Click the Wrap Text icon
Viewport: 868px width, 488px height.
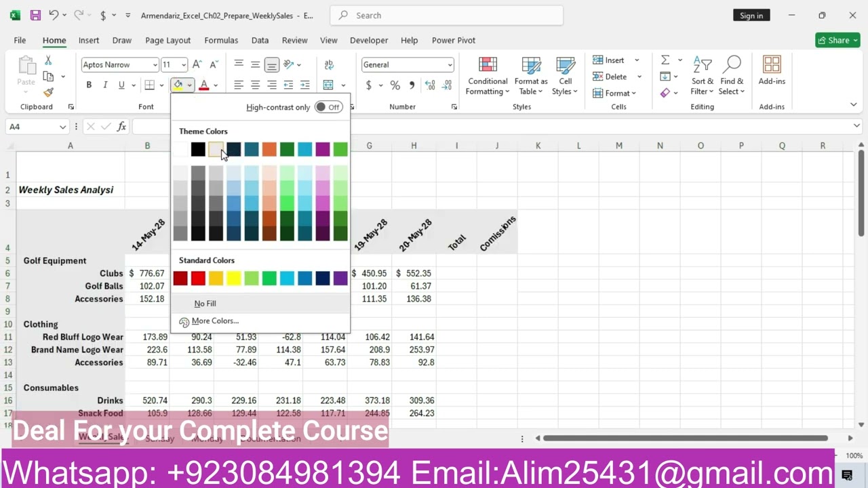tap(329, 64)
